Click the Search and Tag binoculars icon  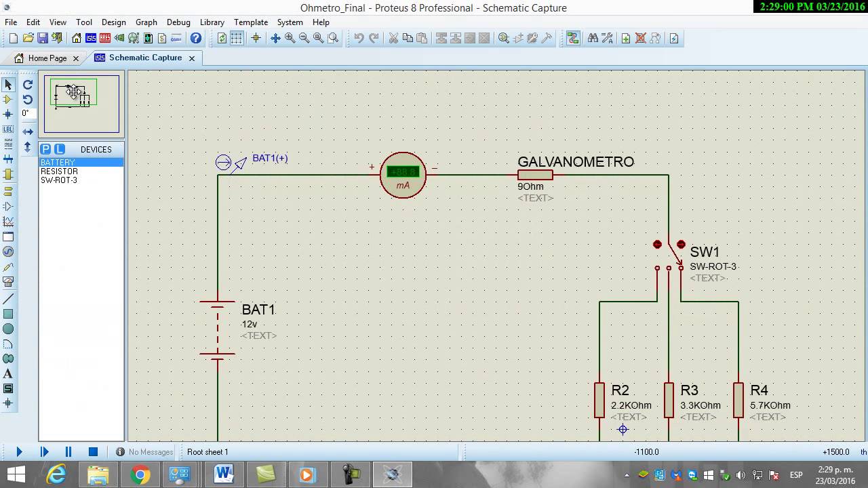[593, 38]
